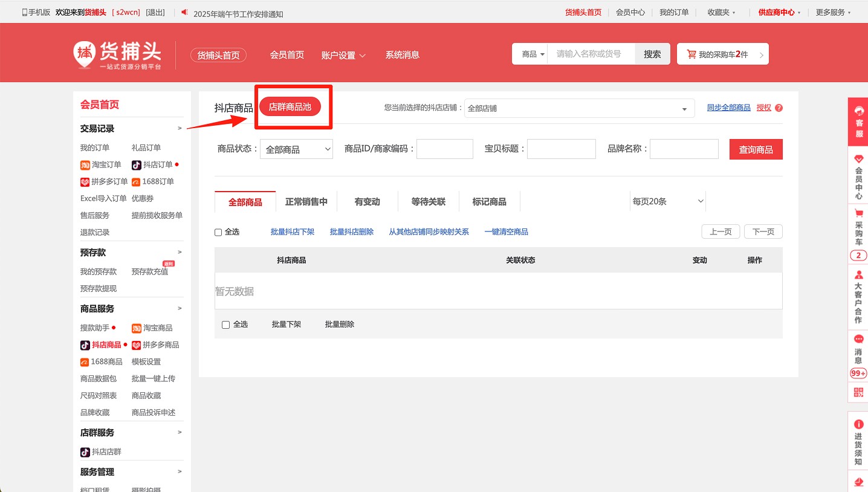
Task: Click the 99+ message count badge
Action: [x=858, y=374]
